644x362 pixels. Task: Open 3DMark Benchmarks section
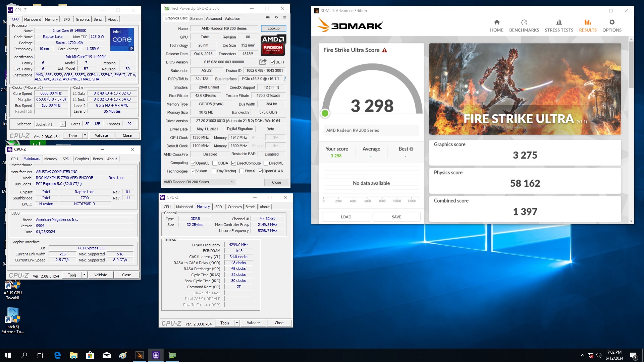point(524,26)
